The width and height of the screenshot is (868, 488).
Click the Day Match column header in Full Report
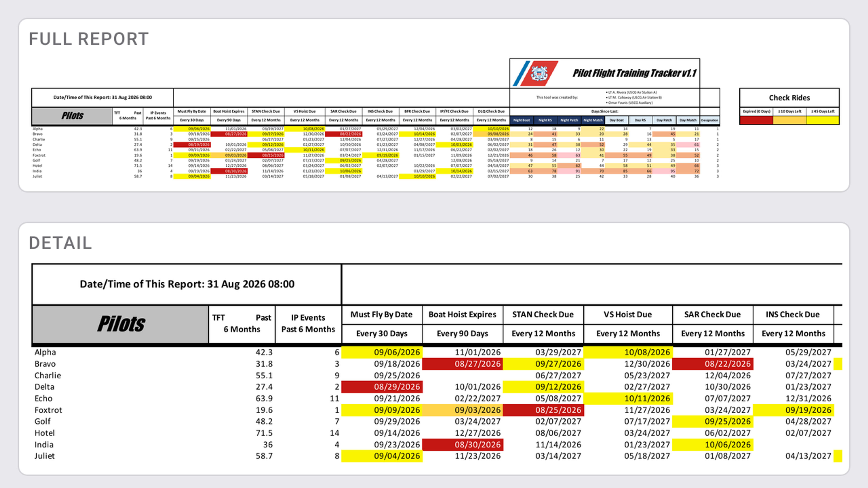[688, 120]
